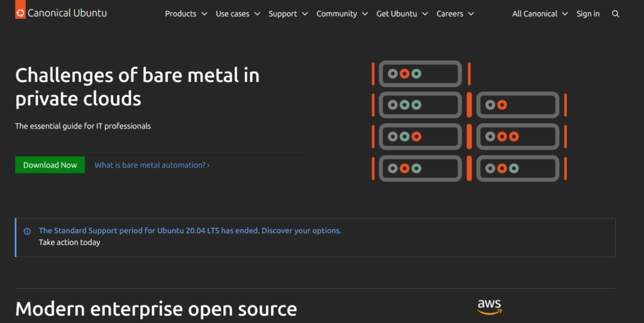Open the Community menu label
The image size is (644, 323).
(336, 14)
